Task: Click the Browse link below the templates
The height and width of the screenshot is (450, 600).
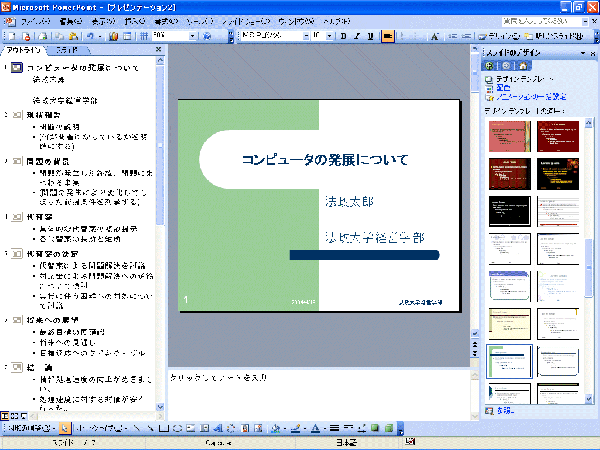Action: click(505, 411)
